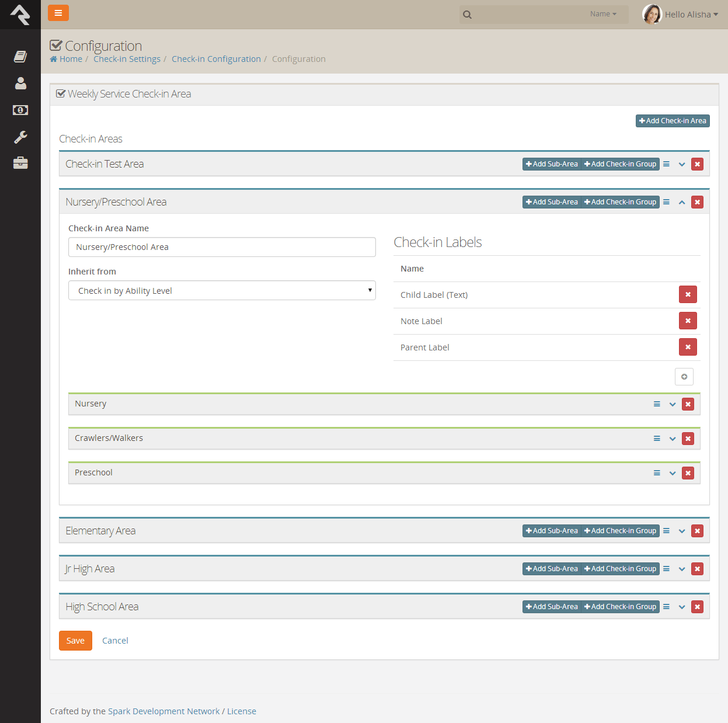The height and width of the screenshot is (723, 728).
Task: Click Add Check-in Area button
Action: tap(673, 121)
